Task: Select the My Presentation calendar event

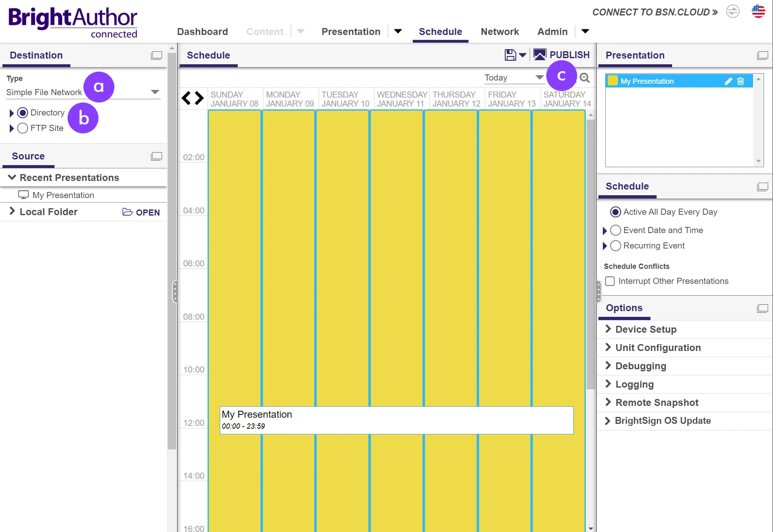Action: coord(396,420)
